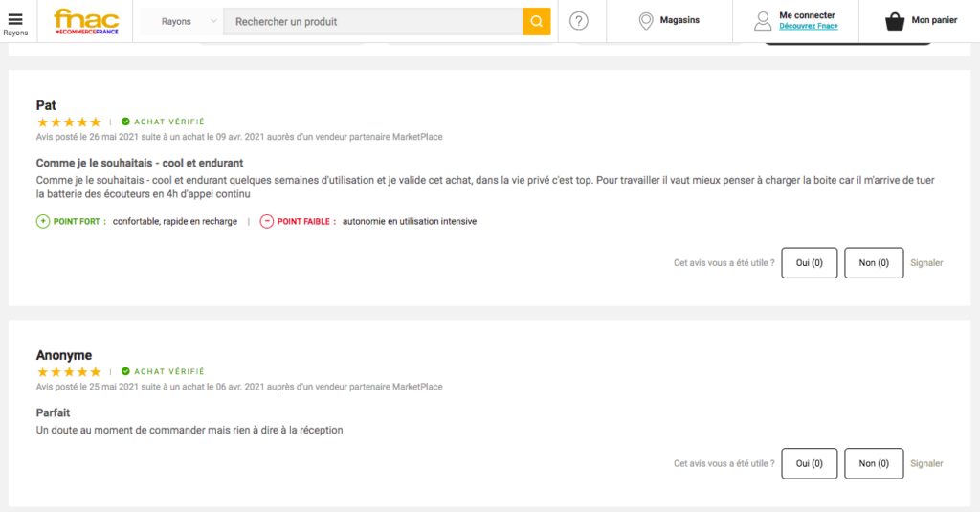The height and width of the screenshot is (512, 980).
Task: Report Anonyme's review with Signaler
Action: tap(926, 464)
